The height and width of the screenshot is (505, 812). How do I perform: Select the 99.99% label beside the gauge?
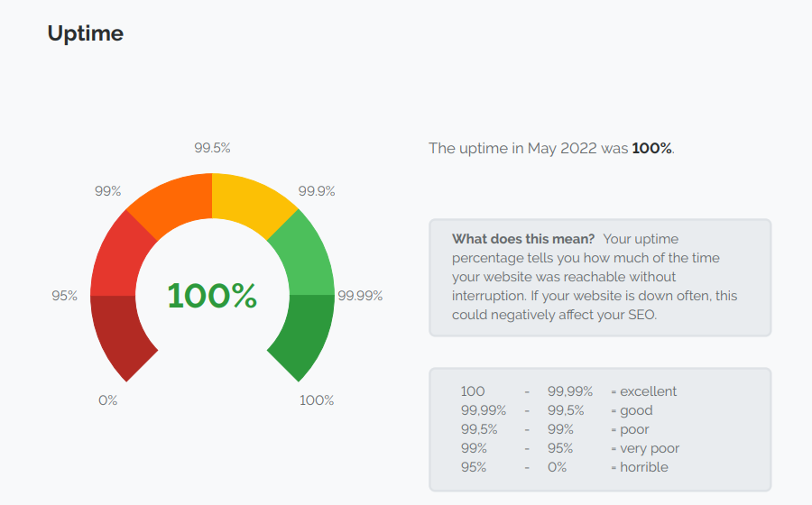tap(360, 295)
